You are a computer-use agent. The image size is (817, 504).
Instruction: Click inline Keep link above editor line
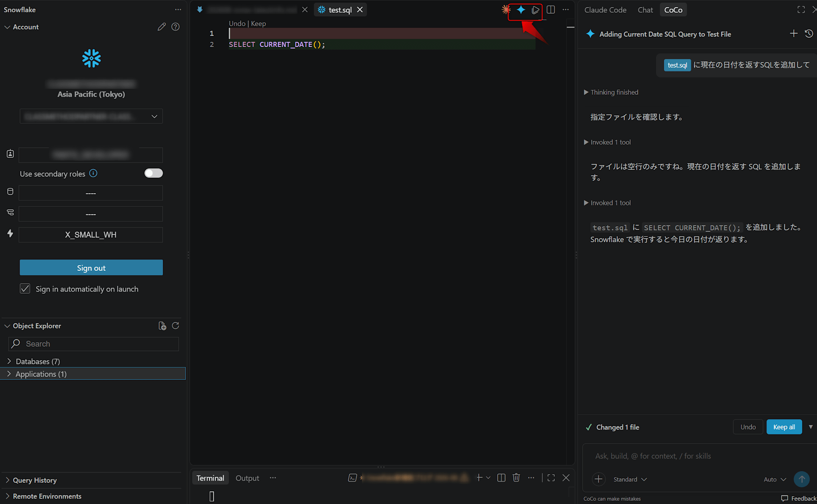click(258, 24)
